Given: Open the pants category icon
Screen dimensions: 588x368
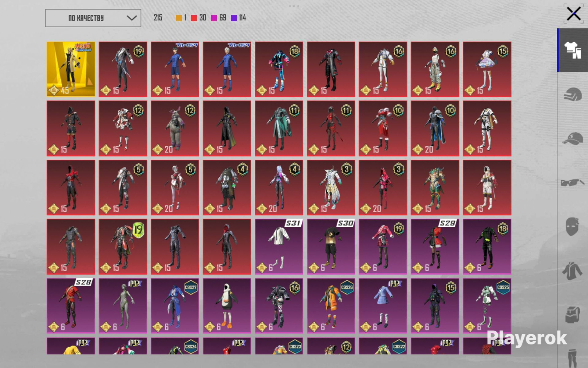Looking at the screenshot, I should click(573, 358).
